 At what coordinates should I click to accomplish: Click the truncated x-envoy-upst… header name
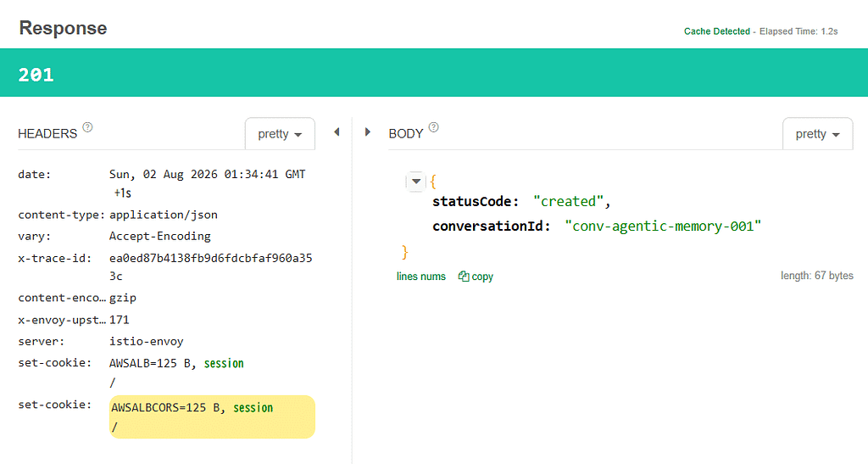point(61,320)
